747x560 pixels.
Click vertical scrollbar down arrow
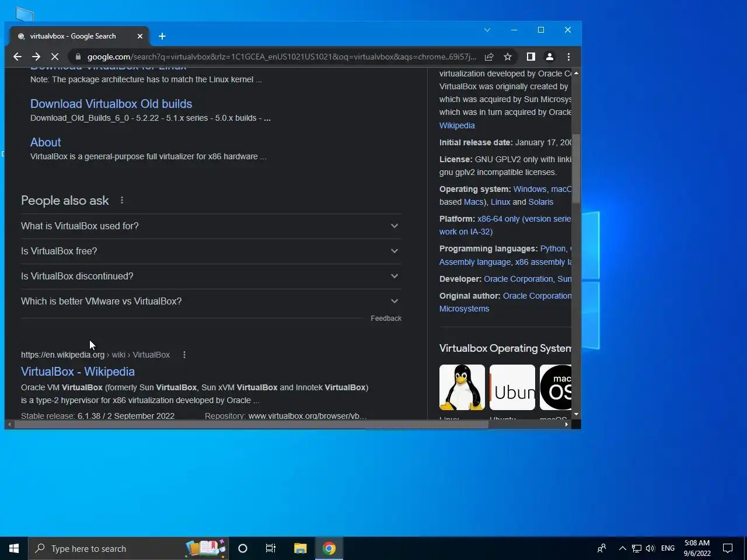click(x=576, y=414)
